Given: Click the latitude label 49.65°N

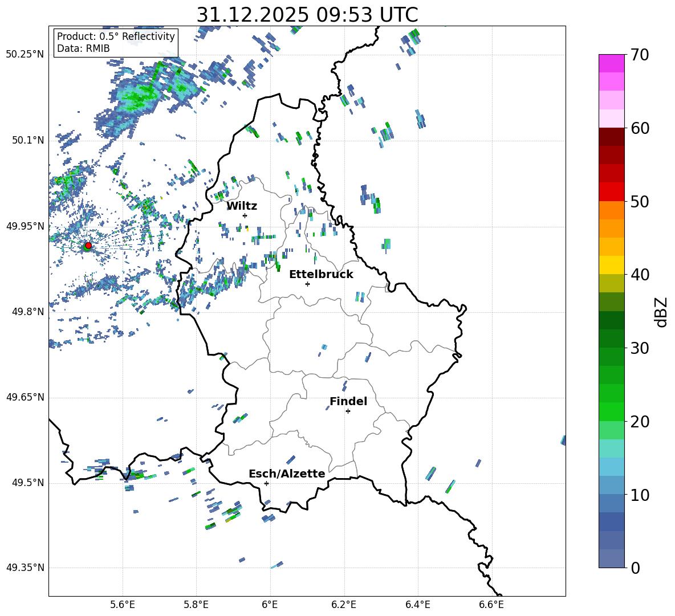Looking at the screenshot, I should pos(25,397).
